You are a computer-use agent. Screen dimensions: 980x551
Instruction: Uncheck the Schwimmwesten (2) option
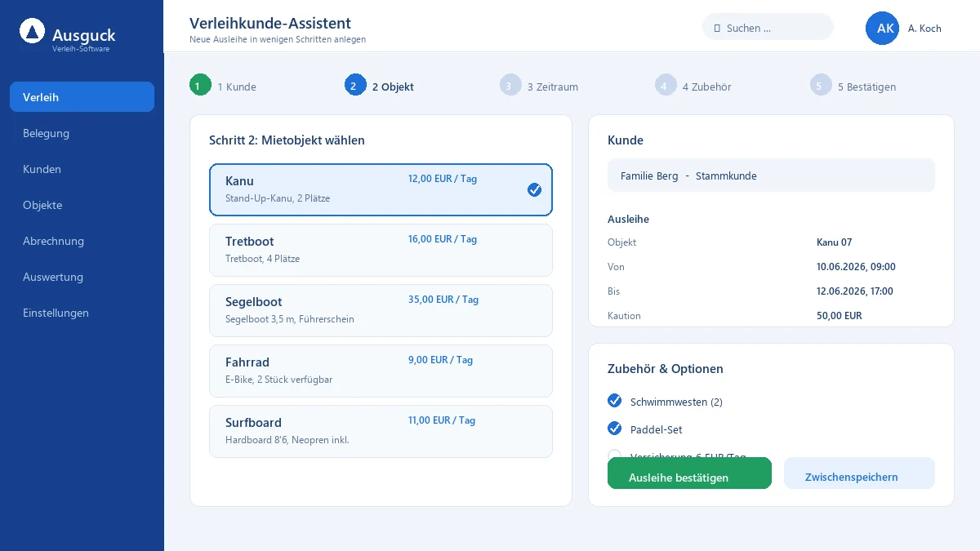pos(615,401)
